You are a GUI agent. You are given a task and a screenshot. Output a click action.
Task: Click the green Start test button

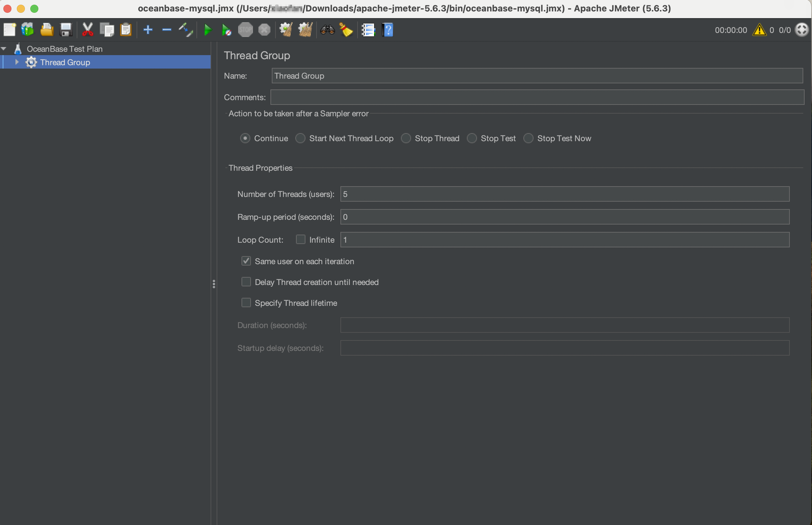[208, 30]
